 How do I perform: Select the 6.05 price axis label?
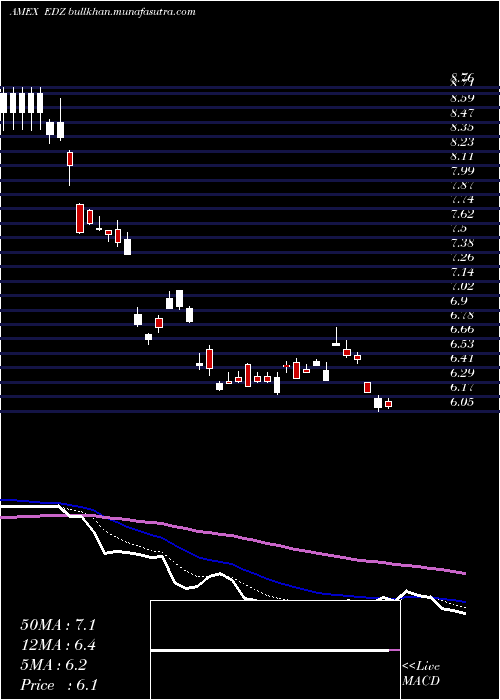[462, 402]
